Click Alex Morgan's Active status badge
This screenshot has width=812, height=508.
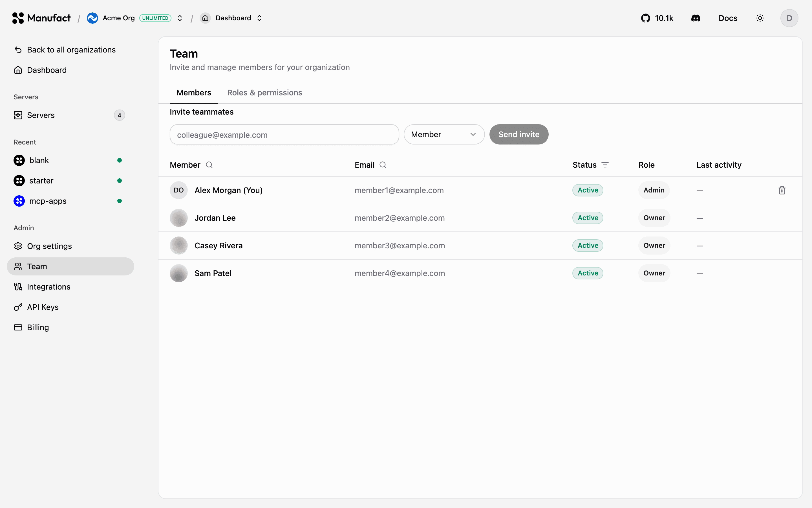588,190
